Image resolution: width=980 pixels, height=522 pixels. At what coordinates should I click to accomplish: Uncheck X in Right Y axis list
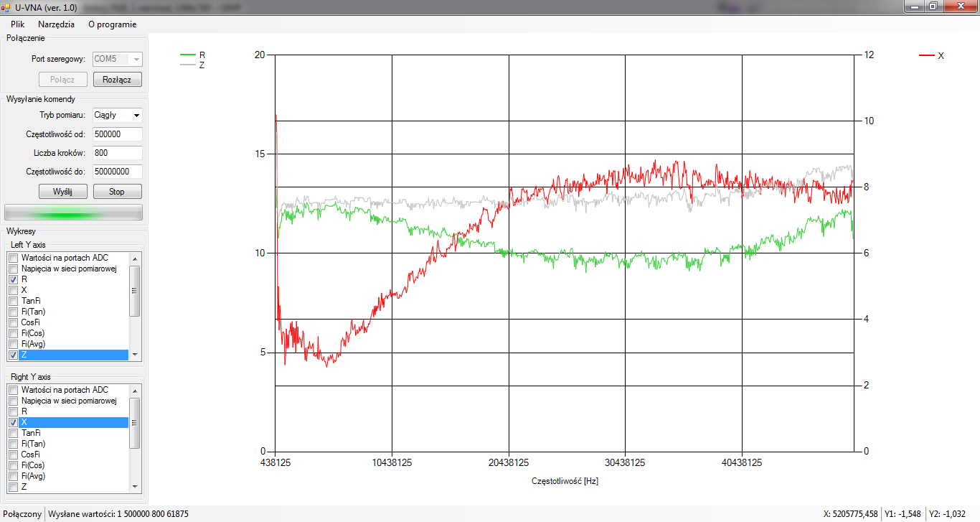(13, 422)
